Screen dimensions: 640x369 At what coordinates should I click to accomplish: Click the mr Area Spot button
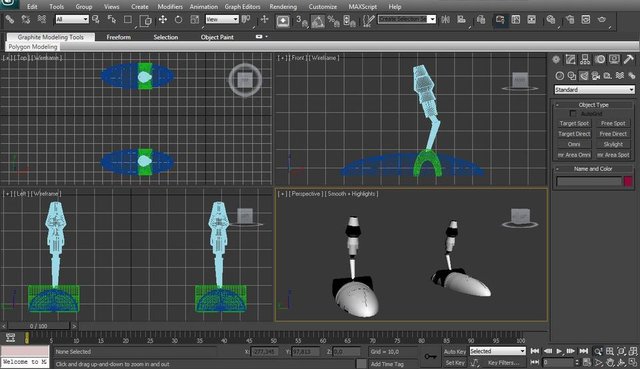tap(613, 155)
